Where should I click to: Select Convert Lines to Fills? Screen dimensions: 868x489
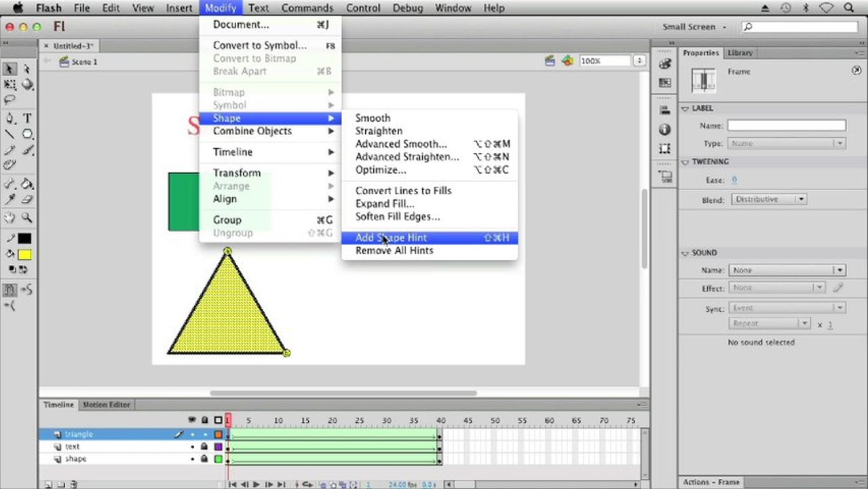[x=430, y=191]
